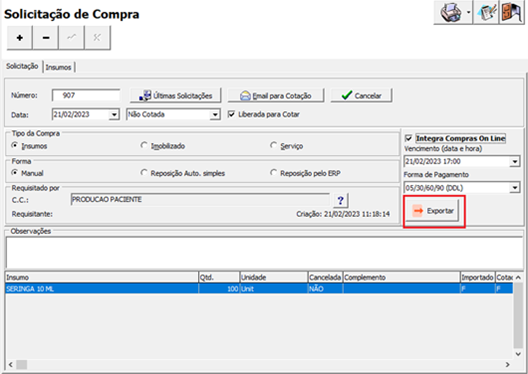Open the Vencimento date and time dropdown

click(515, 162)
